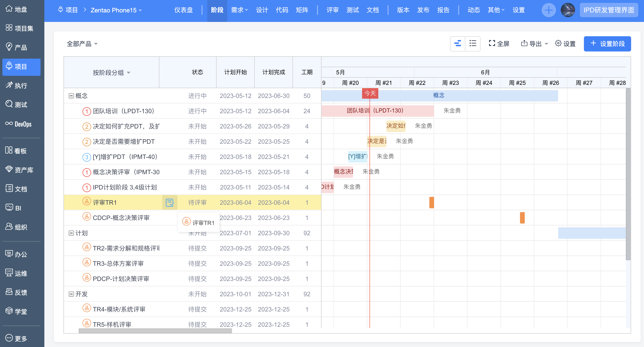Switch to Gantt chart view icon
The image size is (644, 347).
click(x=457, y=43)
